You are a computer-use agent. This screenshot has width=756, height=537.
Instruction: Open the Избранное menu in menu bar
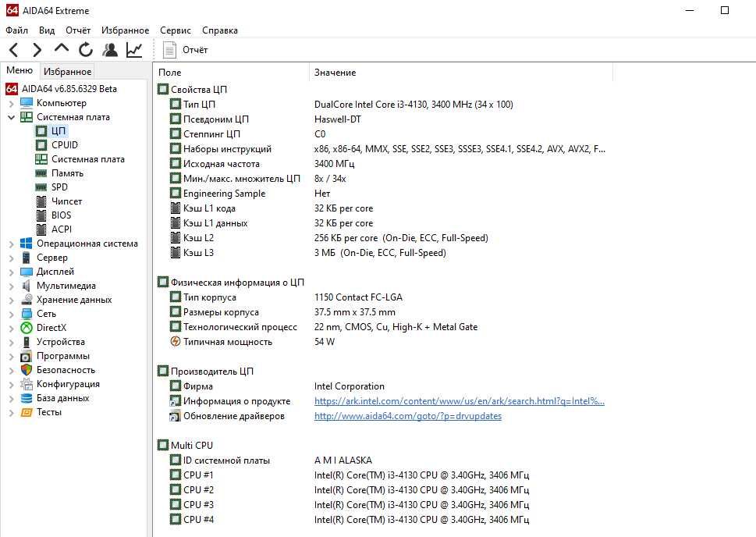126,30
